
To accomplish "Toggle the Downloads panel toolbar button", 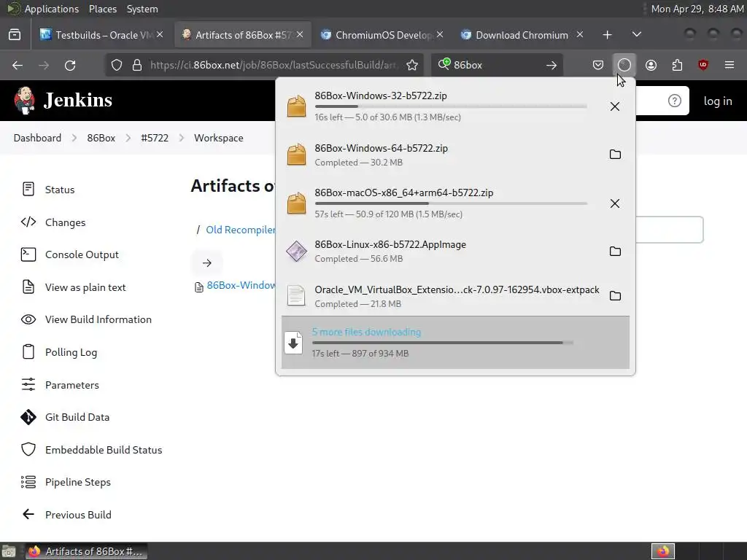I will [624, 65].
